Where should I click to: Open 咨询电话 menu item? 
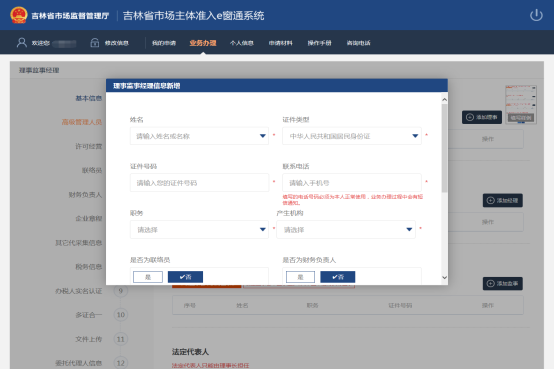pyautogui.click(x=358, y=43)
